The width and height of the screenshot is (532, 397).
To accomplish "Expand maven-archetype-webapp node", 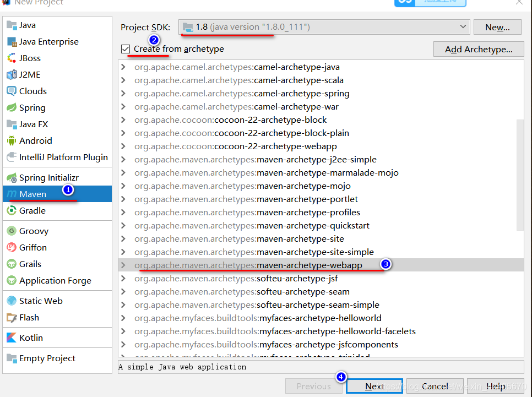I will click(x=123, y=265).
